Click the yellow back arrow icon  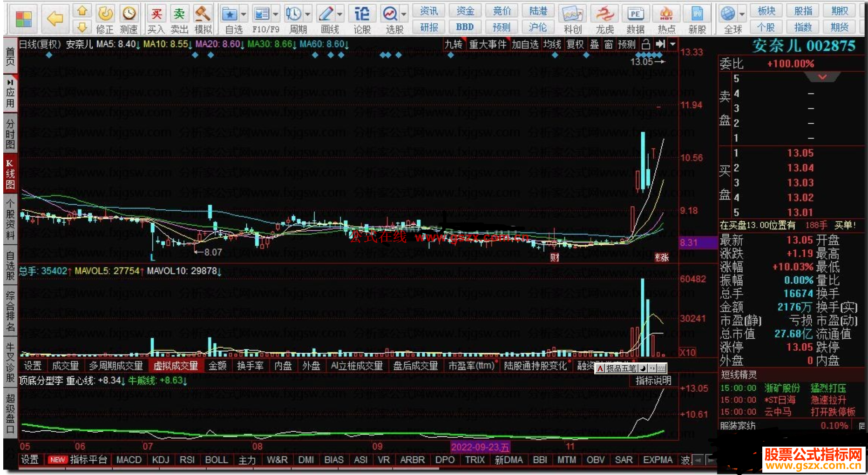55,18
